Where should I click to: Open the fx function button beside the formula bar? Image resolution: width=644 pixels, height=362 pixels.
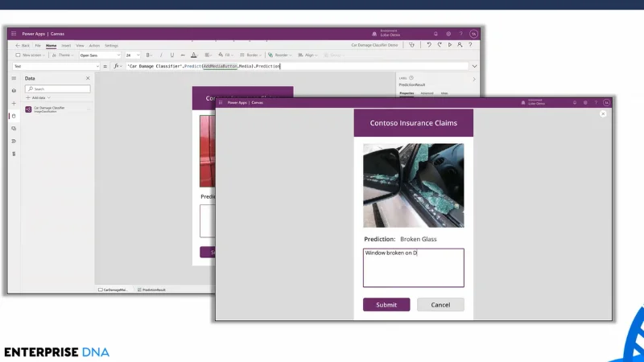point(118,66)
